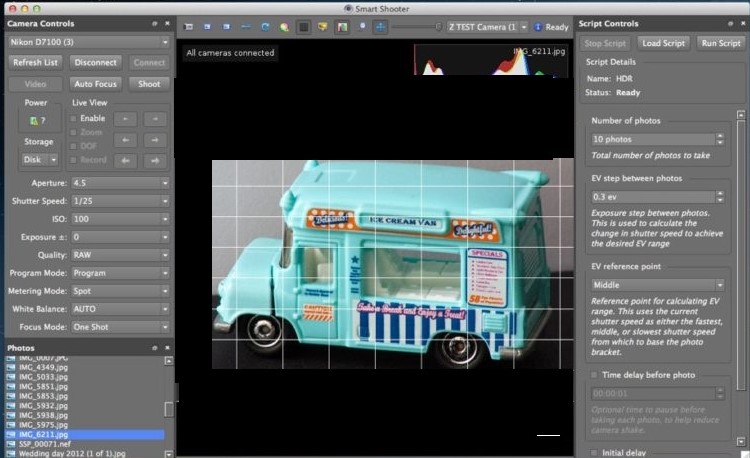Screen dimensions: 750x458
Task: Open the Z TEST Camera selector dropdown
Action: click(x=487, y=27)
